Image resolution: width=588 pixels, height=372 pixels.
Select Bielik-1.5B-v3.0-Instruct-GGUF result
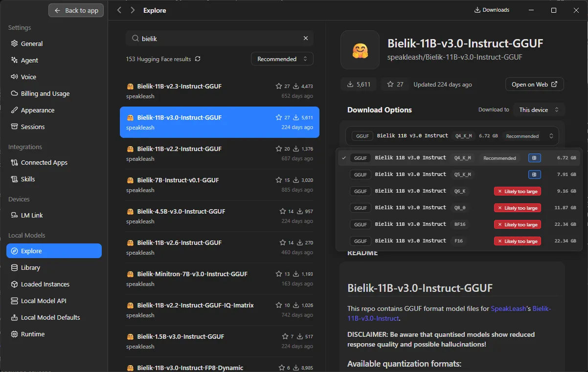(220, 341)
